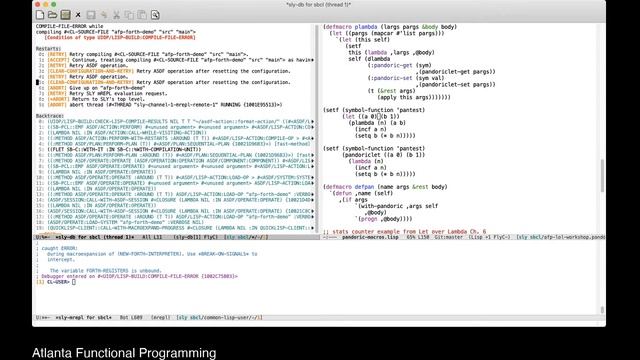Click the "Restarts:" heading
The image size is (640, 360).
[48, 49]
